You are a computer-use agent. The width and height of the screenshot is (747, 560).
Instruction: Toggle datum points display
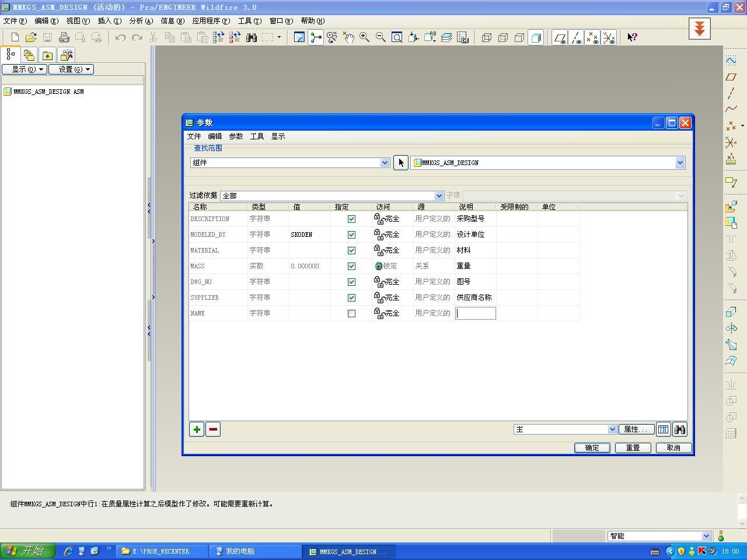[x=592, y=37]
